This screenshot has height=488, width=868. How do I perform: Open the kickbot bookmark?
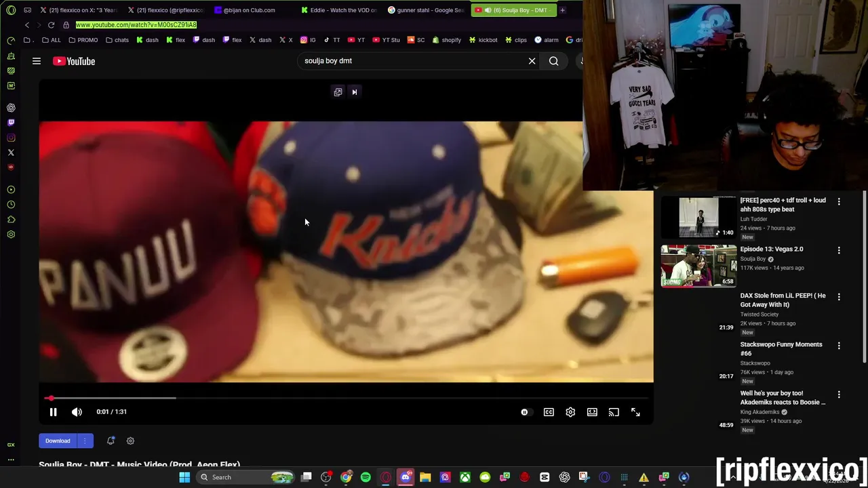point(483,40)
